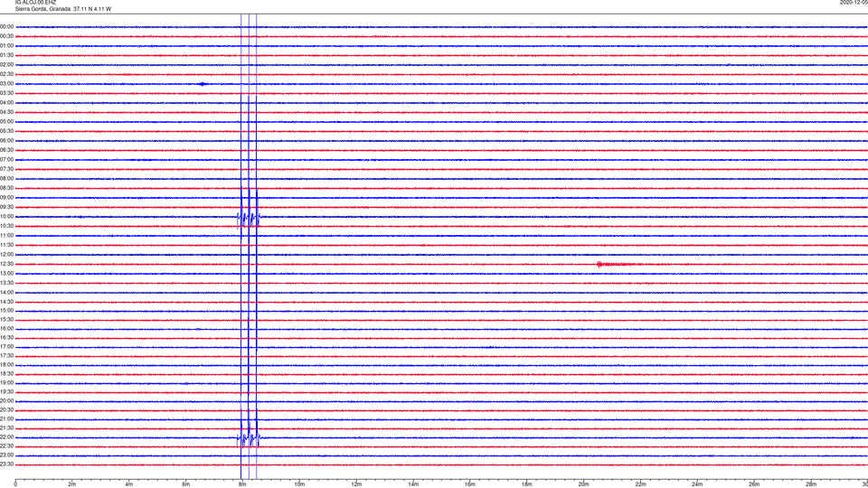Click the 07:00 time label
This screenshot has height=488, width=868.
(x=6, y=159)
